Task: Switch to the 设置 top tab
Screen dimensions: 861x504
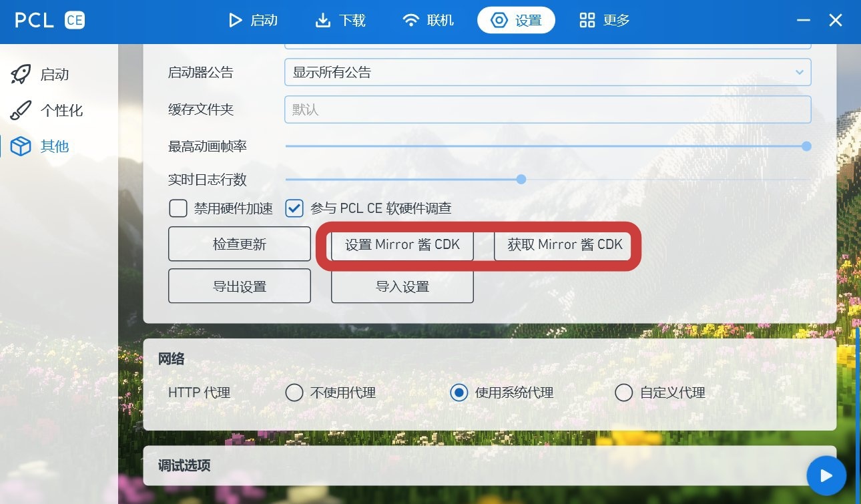Action: (517, 20)
